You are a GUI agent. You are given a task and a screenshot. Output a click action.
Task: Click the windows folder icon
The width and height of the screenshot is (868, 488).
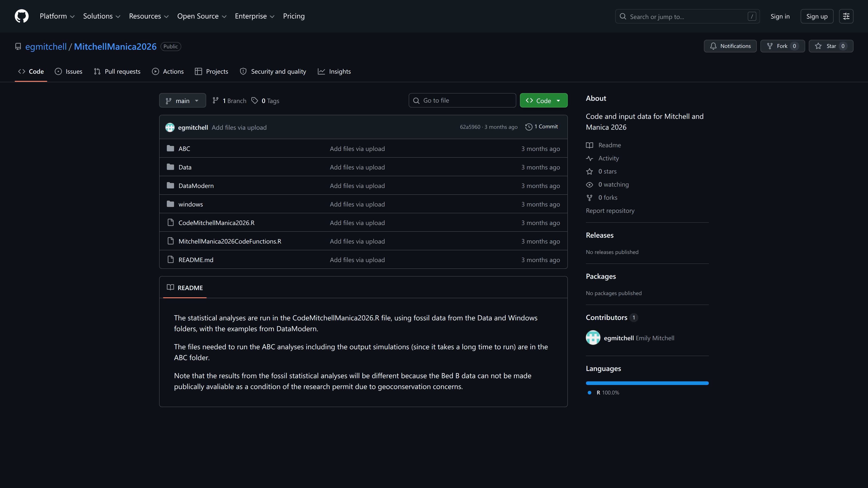[170, 204]
